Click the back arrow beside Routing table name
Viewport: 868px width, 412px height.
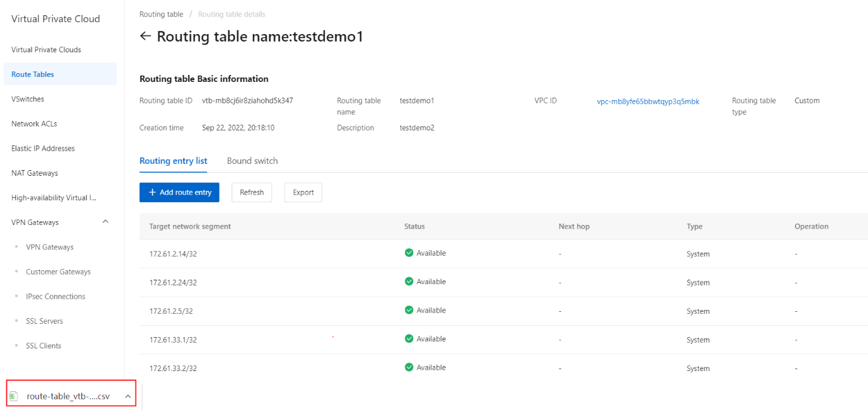145,36
